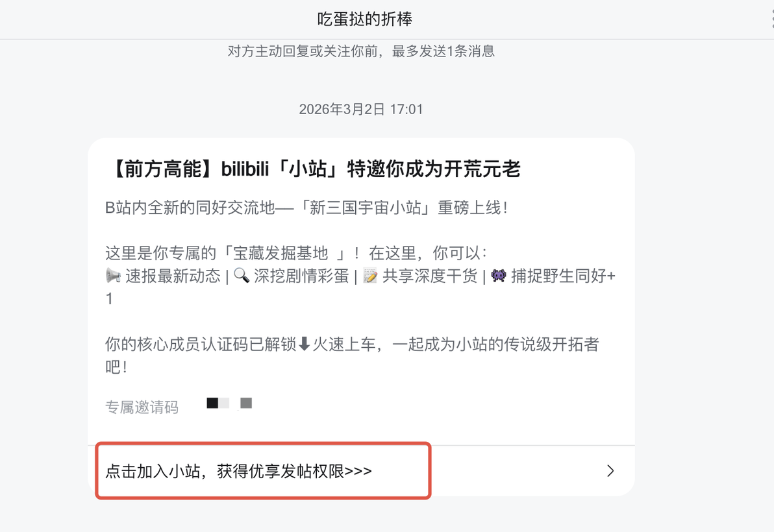This screenshot has width=774, height=532.
Task: Click the text 深挖剧情彩蛋
Action: (301, 276)
